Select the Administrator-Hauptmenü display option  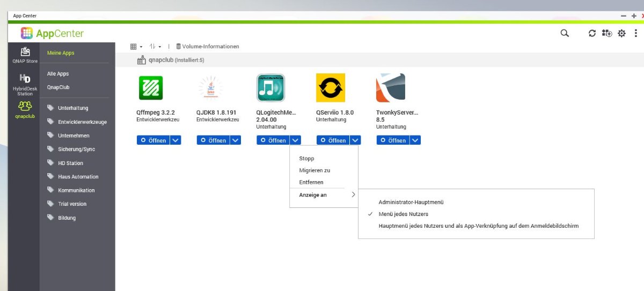pos(411,203)
